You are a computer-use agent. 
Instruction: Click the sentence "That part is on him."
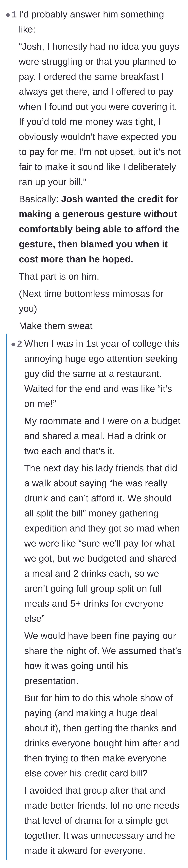[59, 277]
